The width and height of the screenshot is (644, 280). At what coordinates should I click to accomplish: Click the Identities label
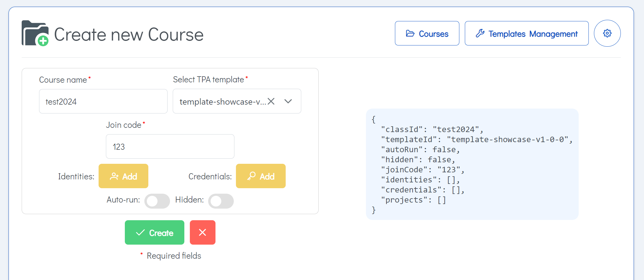tap(76, 176)
